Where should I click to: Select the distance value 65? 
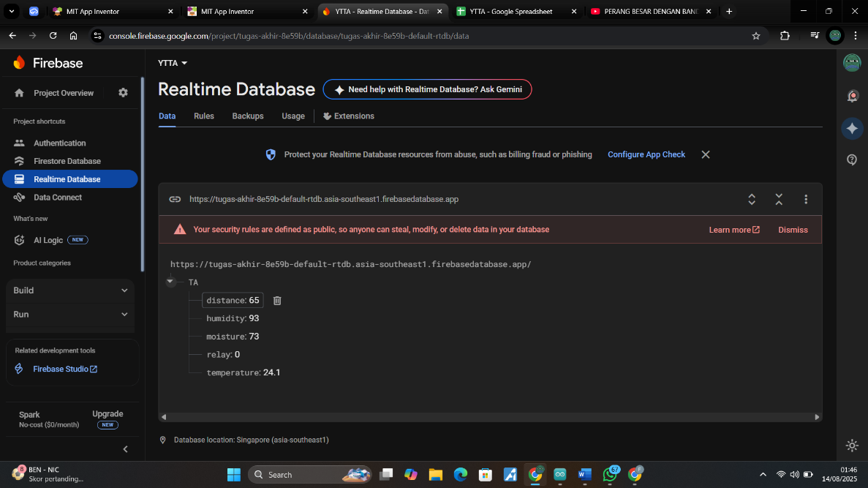pyautogui.click(x=254, y=300)
